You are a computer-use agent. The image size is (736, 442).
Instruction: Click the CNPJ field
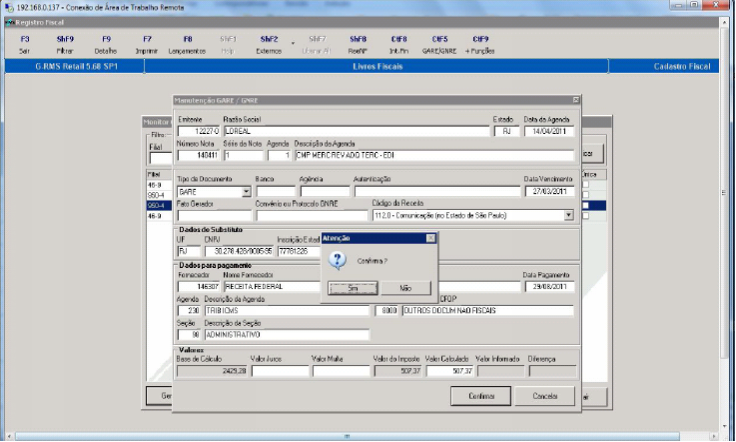tap(238, 251)
